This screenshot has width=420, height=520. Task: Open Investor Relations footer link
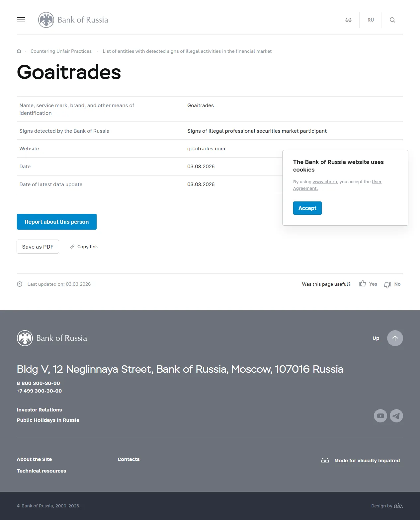click(x=39, y=410)
